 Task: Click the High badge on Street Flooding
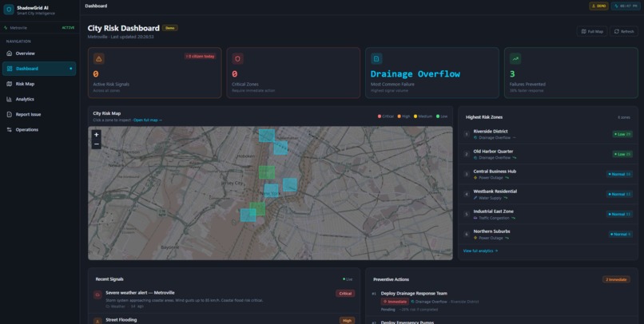tap(347, 321)
